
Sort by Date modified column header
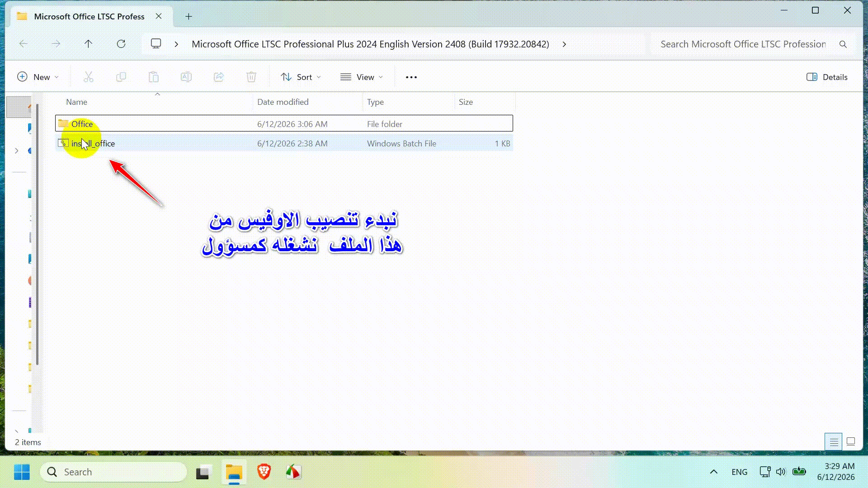pyautogui.click(x=308, y=102)
